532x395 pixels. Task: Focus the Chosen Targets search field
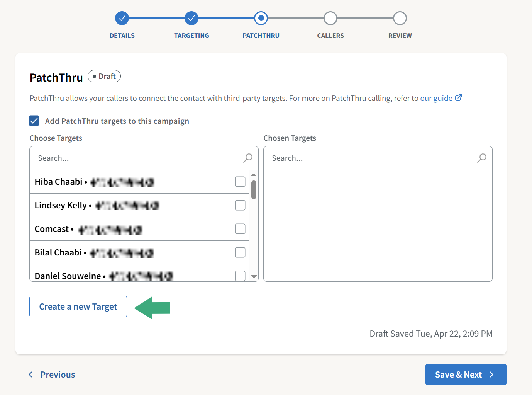pyautogui.click(x=378, y=158)
